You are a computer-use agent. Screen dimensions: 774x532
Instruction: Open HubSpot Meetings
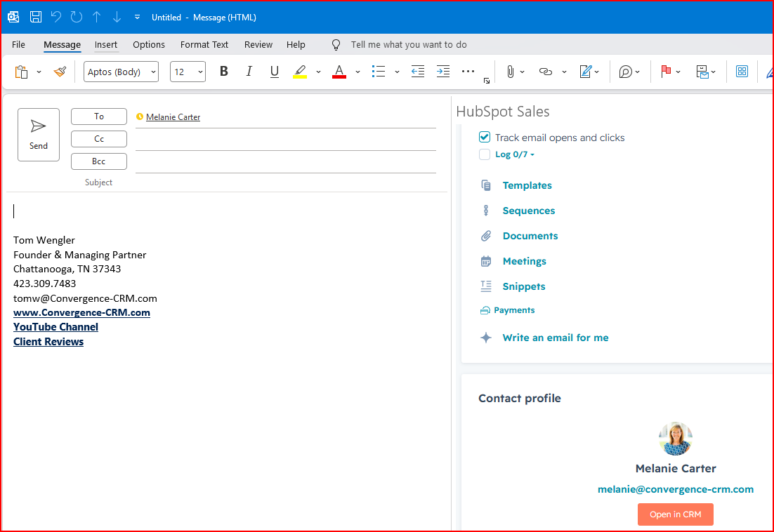point(524,261)
